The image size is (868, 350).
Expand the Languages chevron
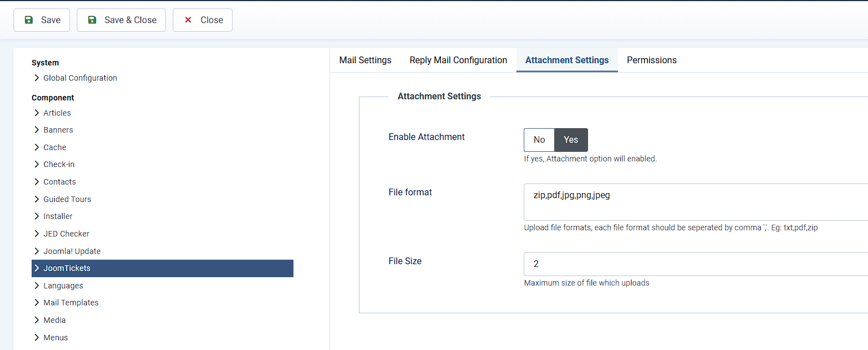[x=37, y=286]
